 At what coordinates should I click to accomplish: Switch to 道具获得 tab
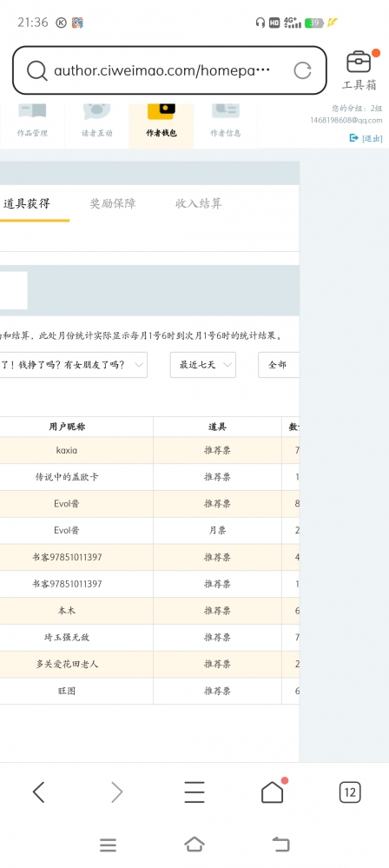[27, 203]
